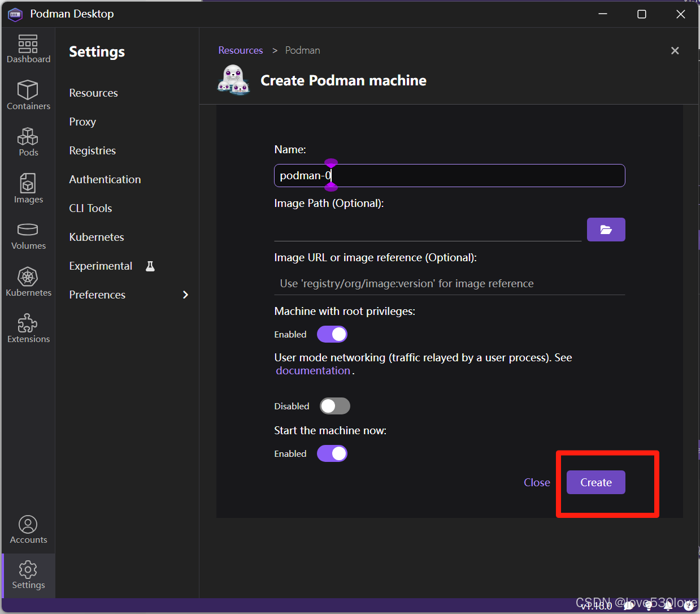Click the Podman breadcrumb text

(x=302, y=50)
